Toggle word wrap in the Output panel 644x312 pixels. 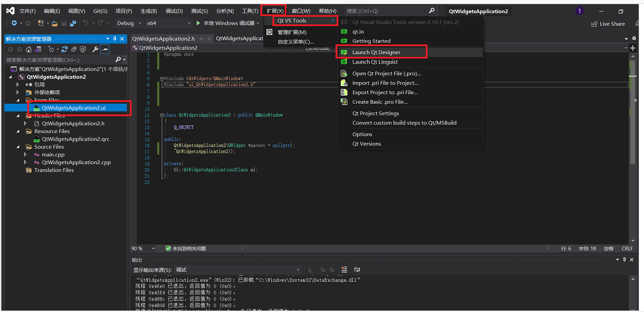pos(357,270)
